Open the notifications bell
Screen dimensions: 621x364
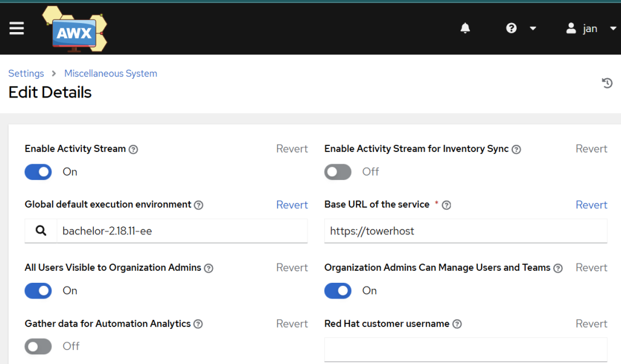[x=465, y=28]
